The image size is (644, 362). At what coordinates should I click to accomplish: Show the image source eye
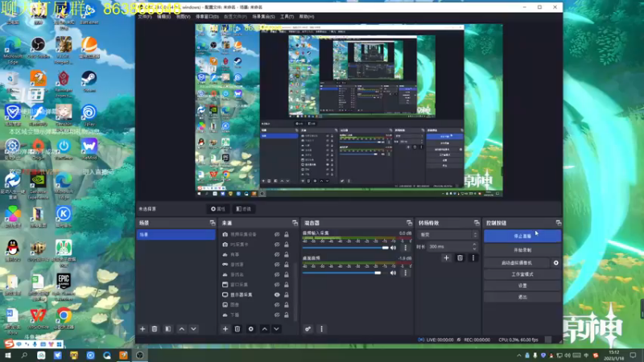point(277,305)
